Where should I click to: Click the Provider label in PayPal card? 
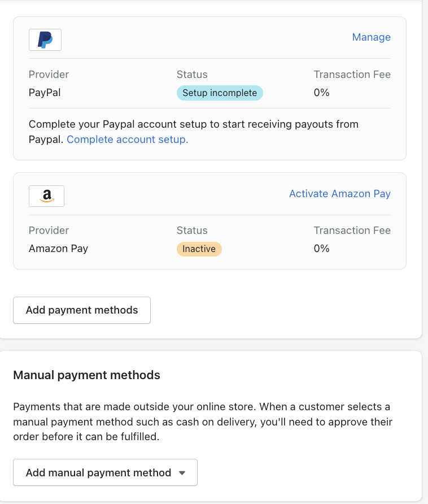coord(49,75)
